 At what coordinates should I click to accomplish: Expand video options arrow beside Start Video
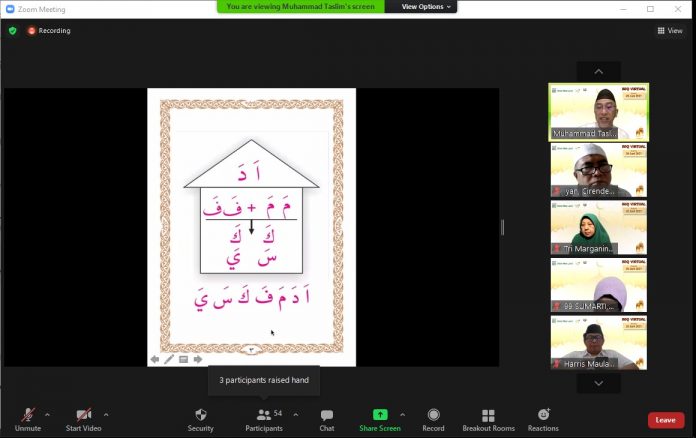[x=106, y=414]
